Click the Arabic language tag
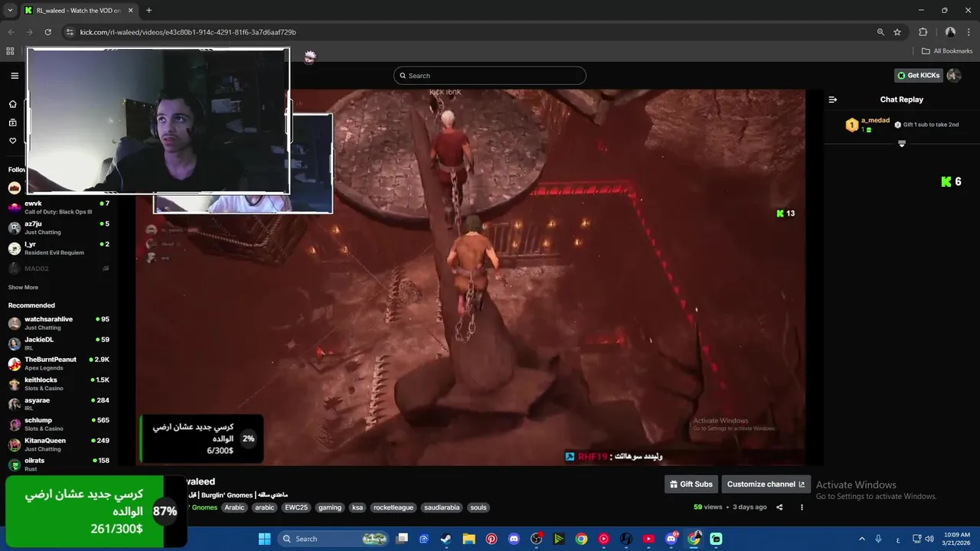Screen dimensions: 980x551 [x=234, y=507]
